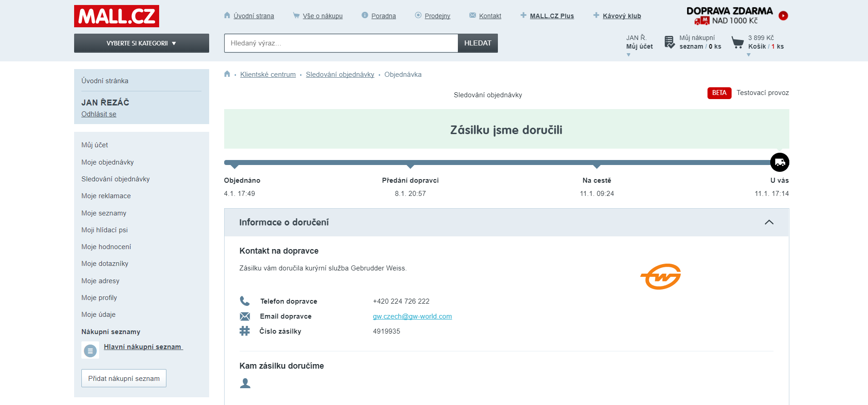Open Moji hlídací psi sidebar item
This screenshot has height=405, width=868.
point(105,230)
